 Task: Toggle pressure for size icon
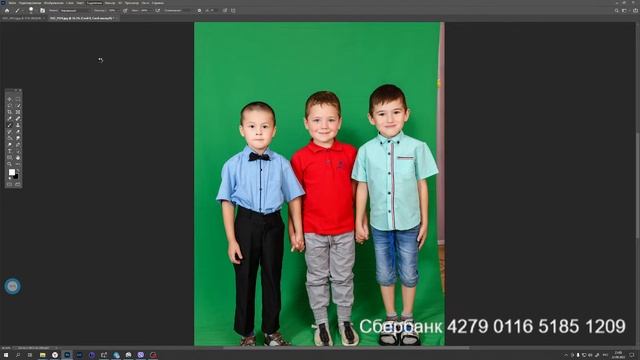[x=225, y=10]
